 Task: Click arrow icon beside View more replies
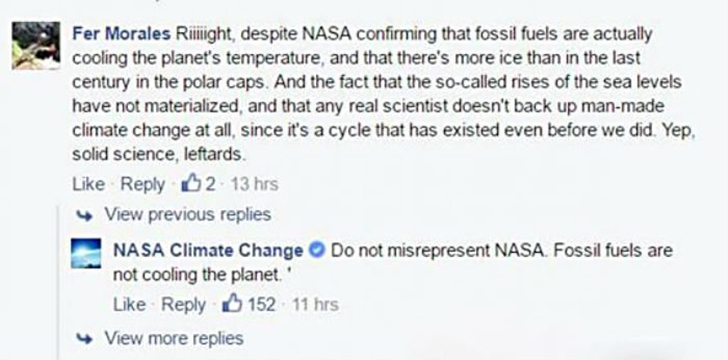coord(84,338)
